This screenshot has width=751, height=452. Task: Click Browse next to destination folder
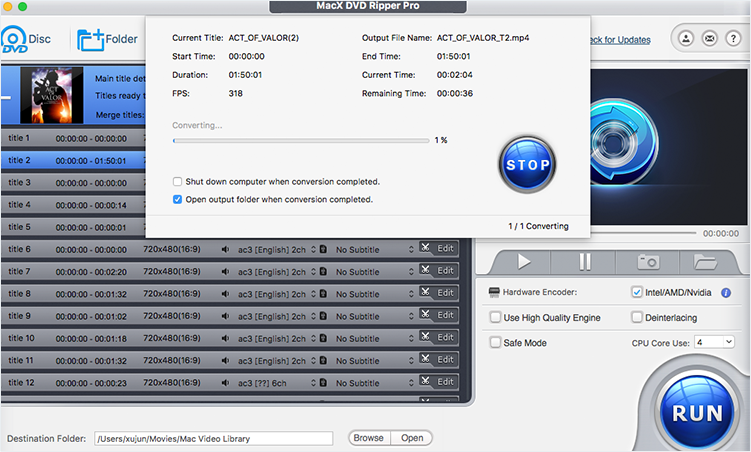368,438
